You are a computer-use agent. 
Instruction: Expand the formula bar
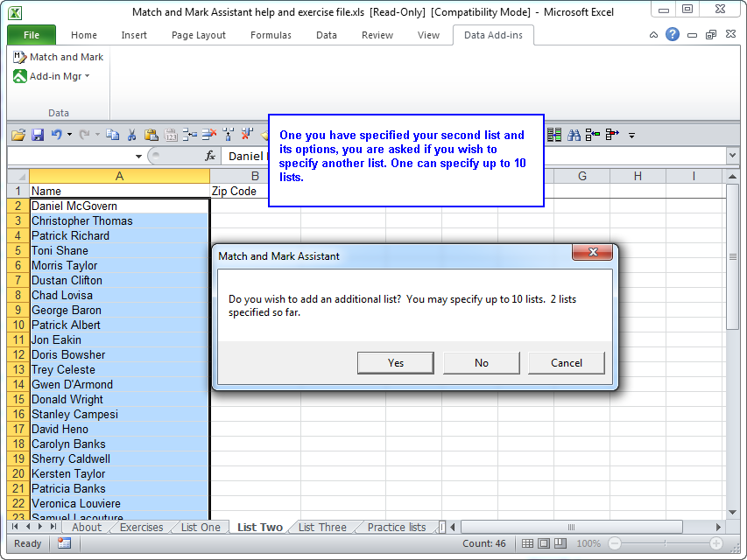(732, 156)
